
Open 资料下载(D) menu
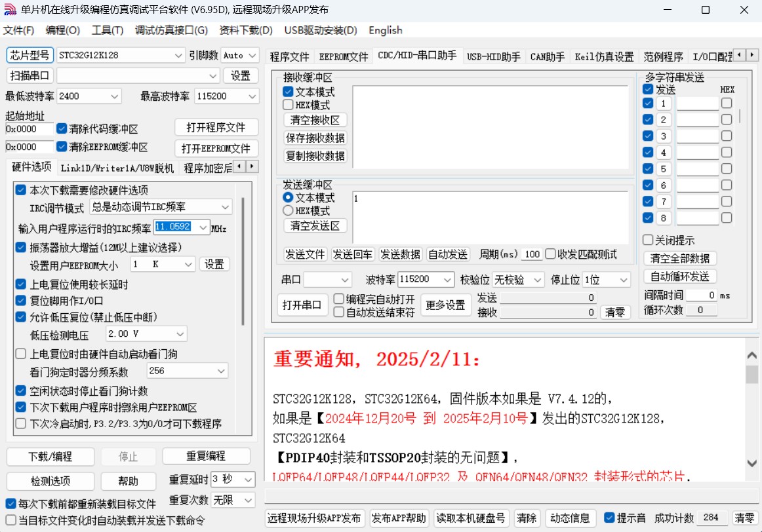[246, 30]
